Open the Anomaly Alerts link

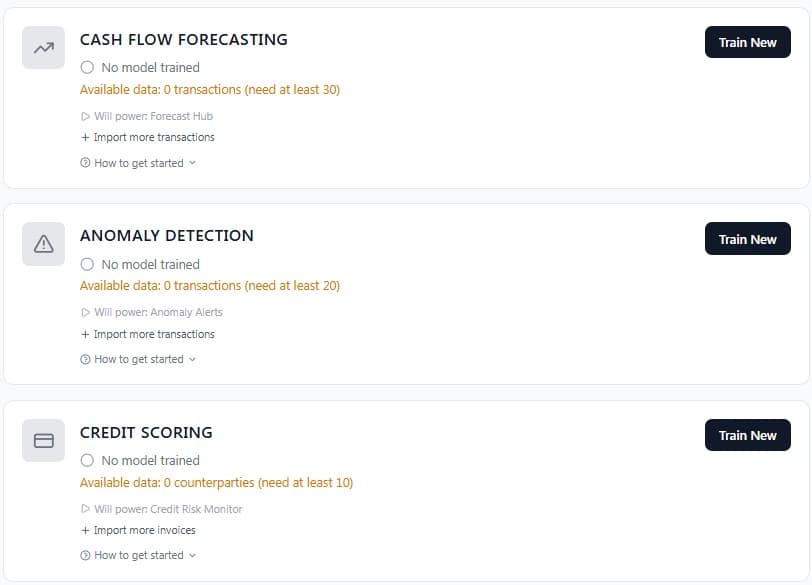click(187, 312)
